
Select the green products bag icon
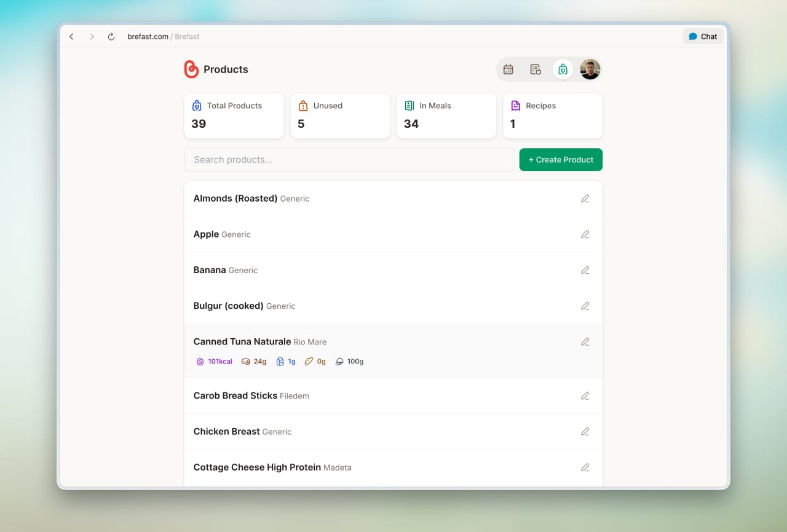pyautogui.click(x=563, y=69)
